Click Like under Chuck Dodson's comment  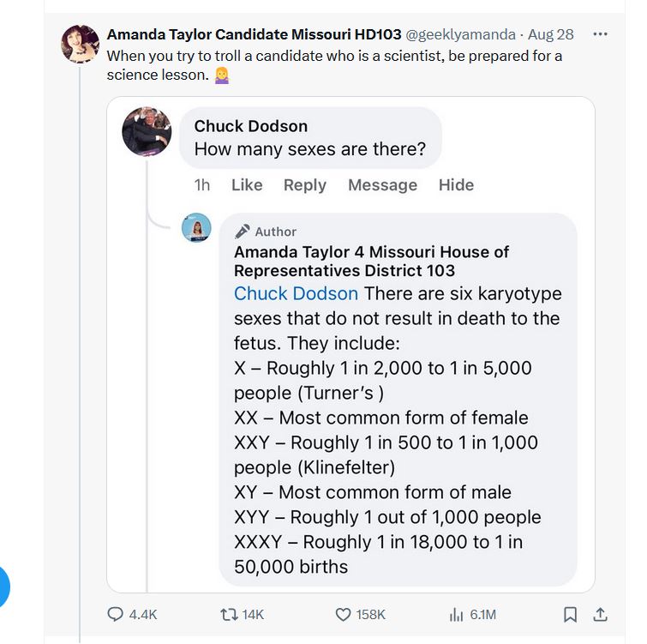tap(247, 185)
